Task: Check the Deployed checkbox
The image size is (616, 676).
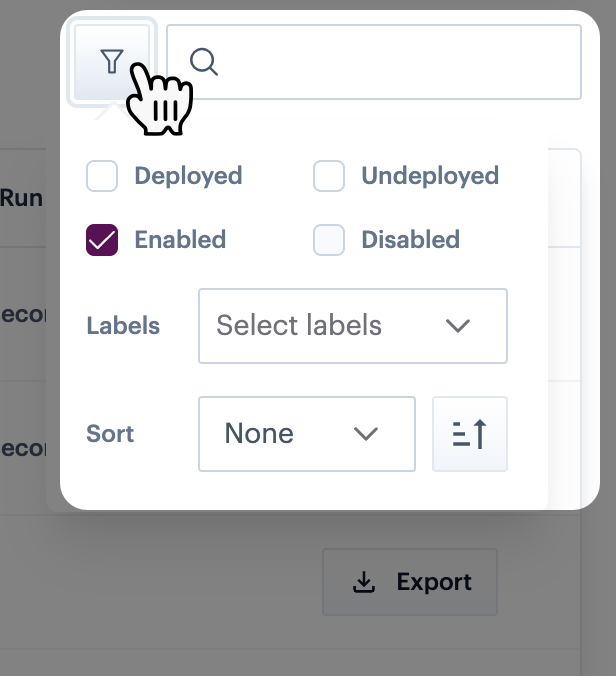Action: pyautogui.click(x=102, y=176)
